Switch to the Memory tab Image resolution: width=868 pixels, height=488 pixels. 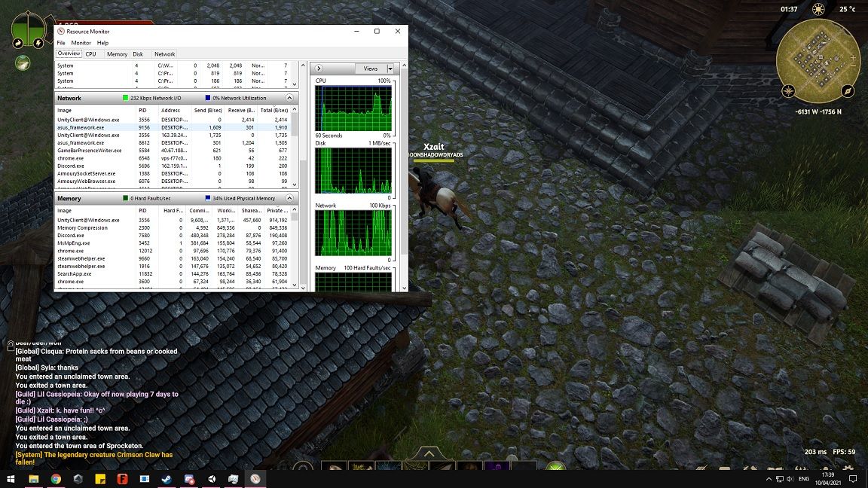[x=117, y=54]
